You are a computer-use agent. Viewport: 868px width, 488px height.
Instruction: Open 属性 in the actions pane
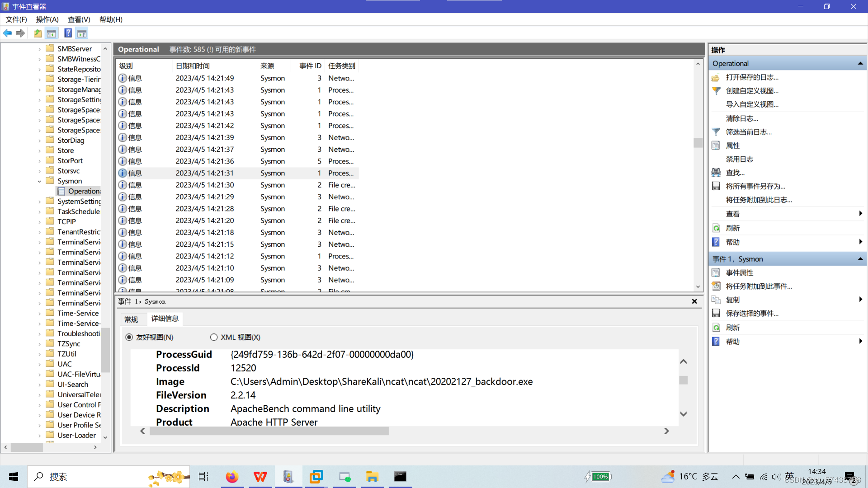[732, 145]
